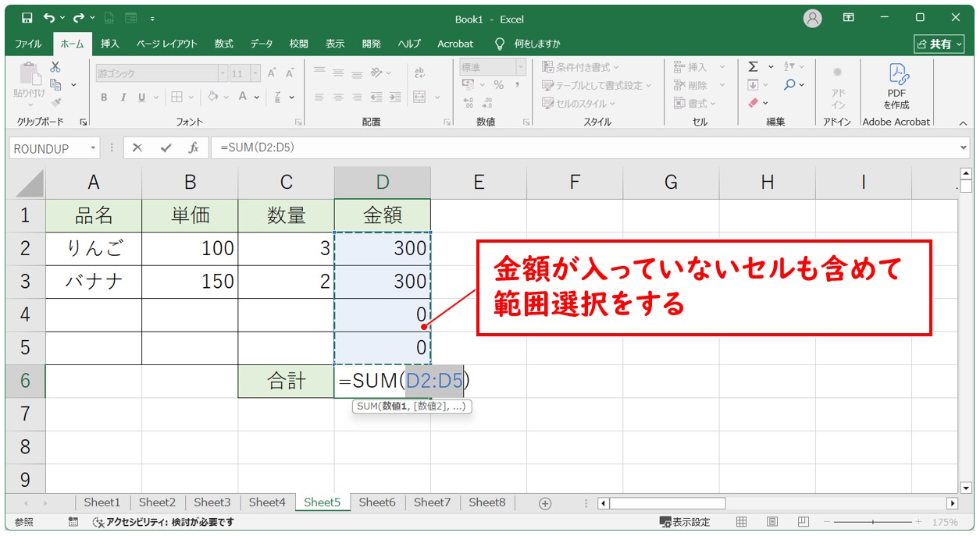
Task: Click the Save icon in title bar
Action: [x=27, y=18]
